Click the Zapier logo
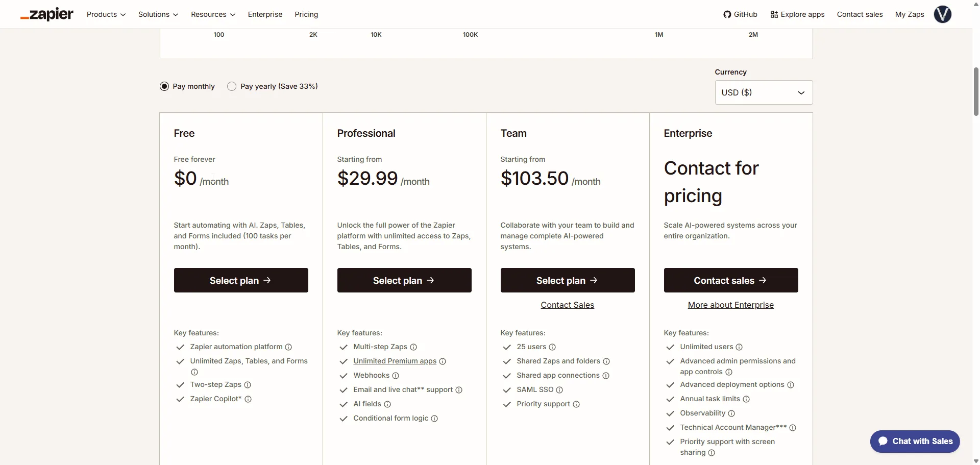This screenshot has height=465, width=980. tap(47, 14)
